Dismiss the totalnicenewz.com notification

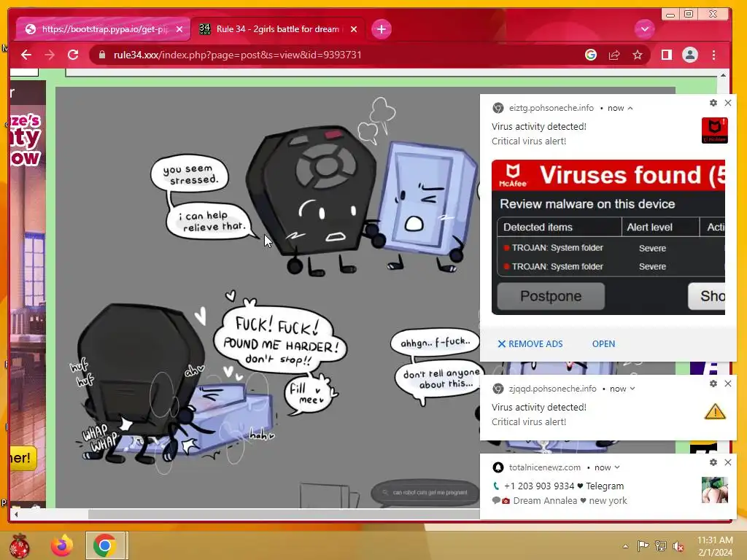(728, 462)
